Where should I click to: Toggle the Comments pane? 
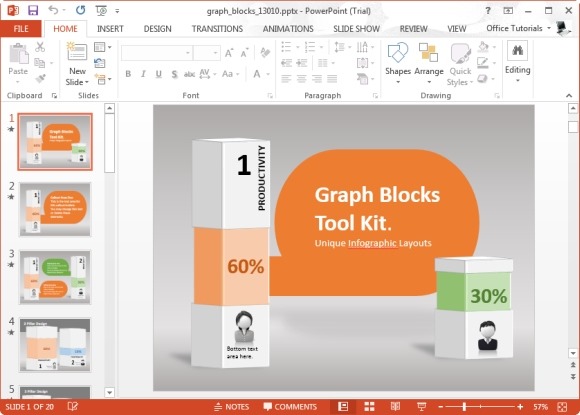290,407
